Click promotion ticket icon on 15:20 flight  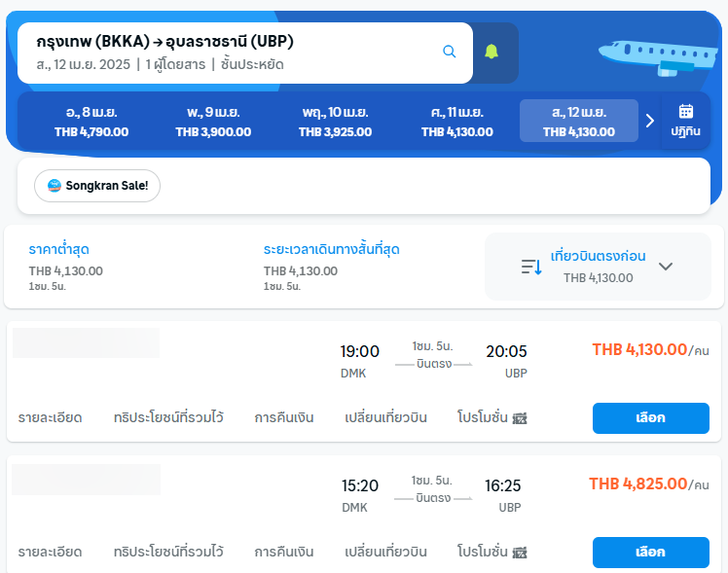pyautogui.click(x=520, y=553)
